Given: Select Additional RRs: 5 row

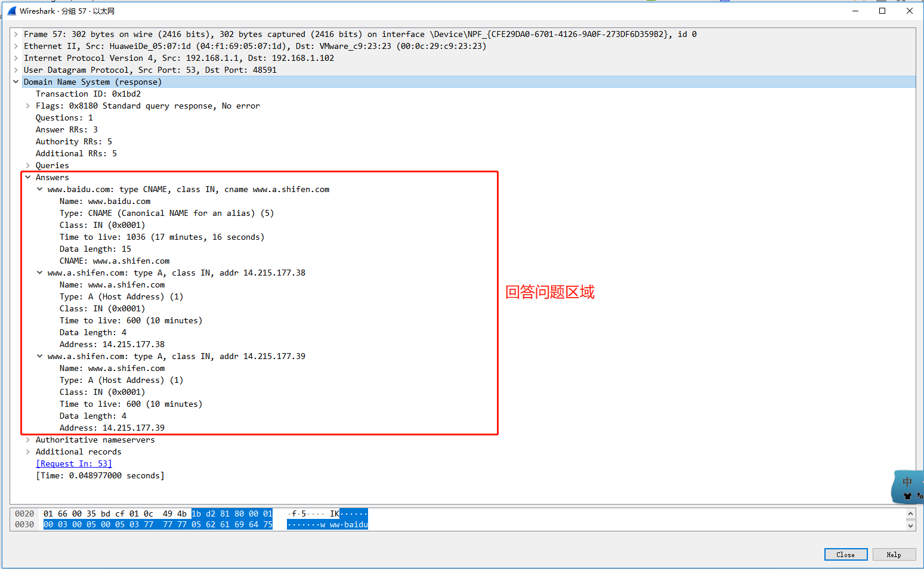Looking at the screenshot, I should tap(76, 153).
